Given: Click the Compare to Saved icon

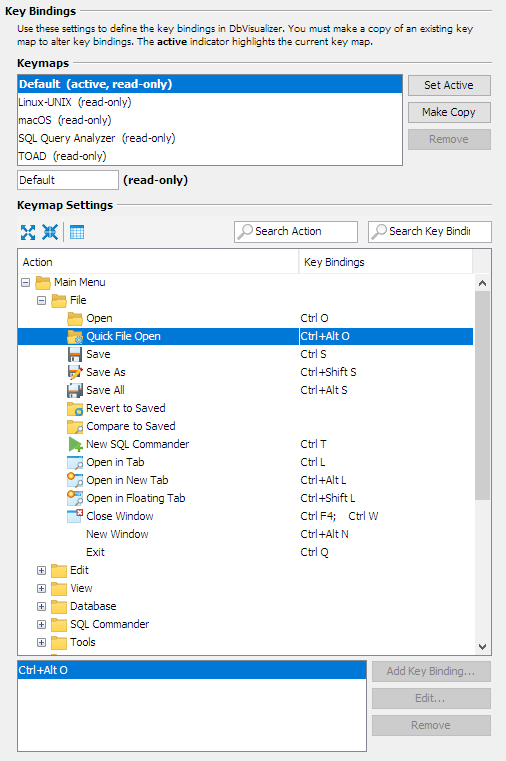Looking at the screenshot, I should [75, 427].
